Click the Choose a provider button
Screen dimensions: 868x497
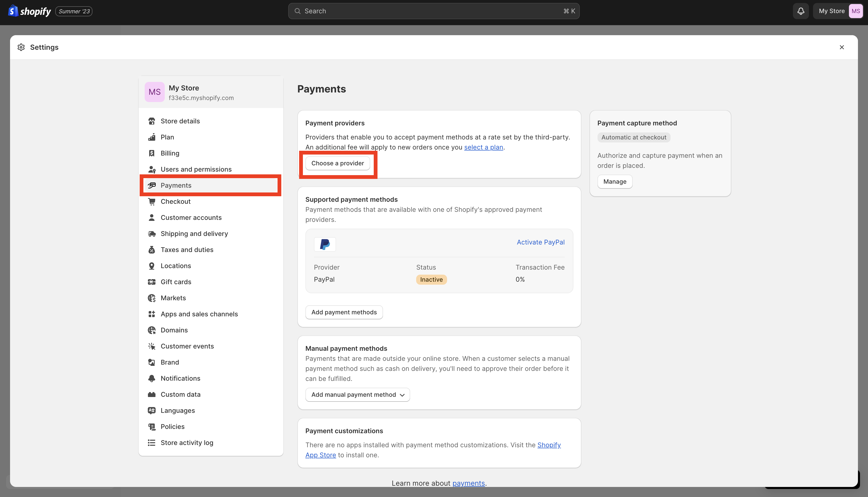(338, 163)
